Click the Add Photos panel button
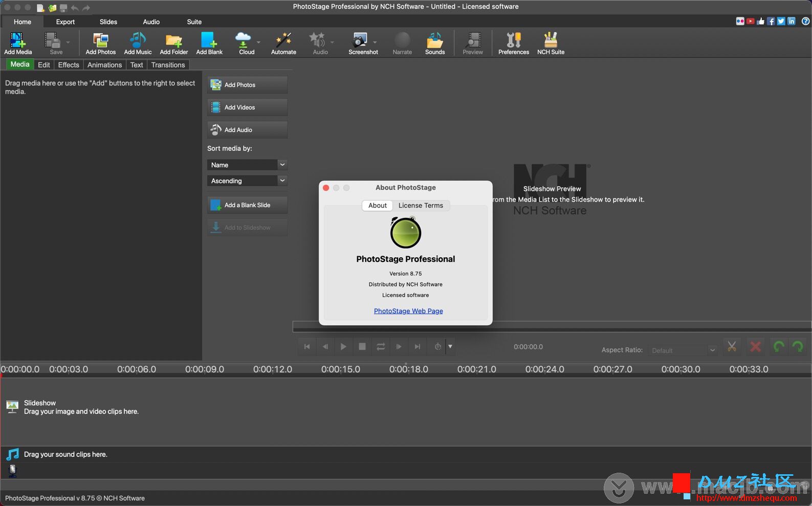This screenshot has height=506, width=812. (x=247, y=85)
